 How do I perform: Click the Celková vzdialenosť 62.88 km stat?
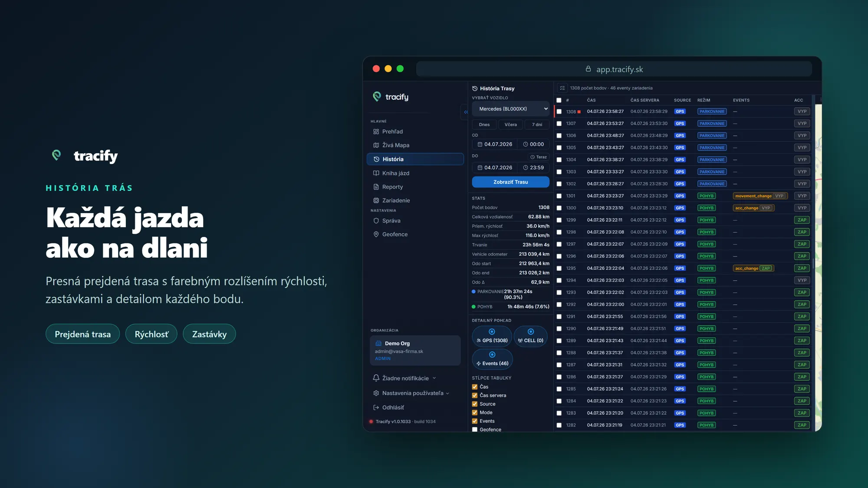click(x=510, y=217)
